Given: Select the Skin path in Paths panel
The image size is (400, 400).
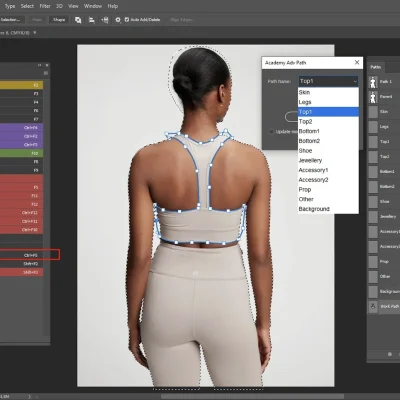Looking at the screenshot, I should tap(384, 112).
